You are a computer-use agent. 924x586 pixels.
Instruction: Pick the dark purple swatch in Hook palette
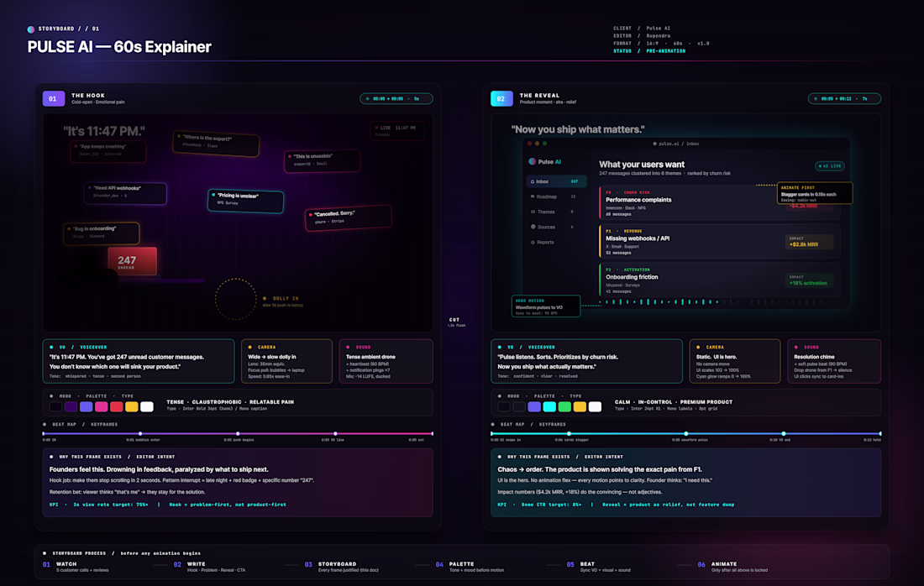(71, 407)
